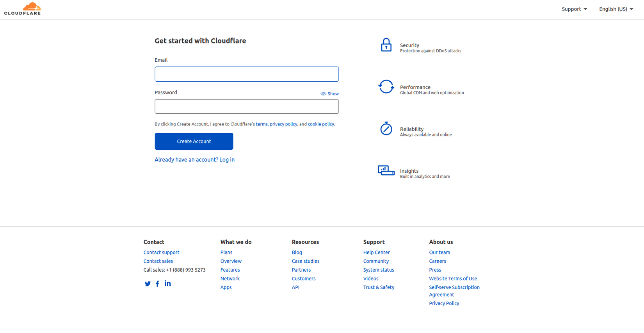
Task: Open Cloudflare's Twitter page icon
Action: [148, 284]
